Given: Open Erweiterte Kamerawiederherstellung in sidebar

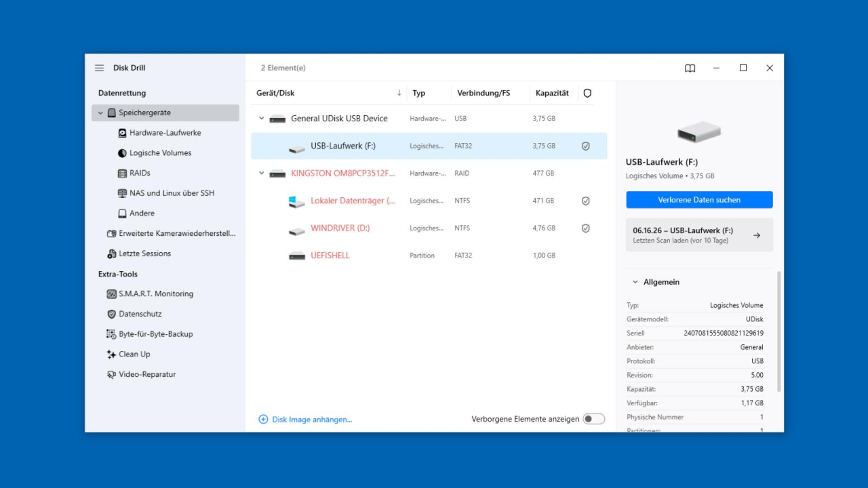Looking at the screenshot, I should (x=165, y=233).
